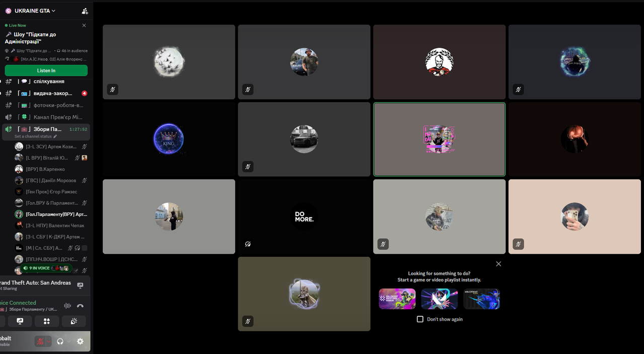Click the DO MORE. participant tile
The width and height of the screenshot is (644, 354).
(x=304, y=217)
